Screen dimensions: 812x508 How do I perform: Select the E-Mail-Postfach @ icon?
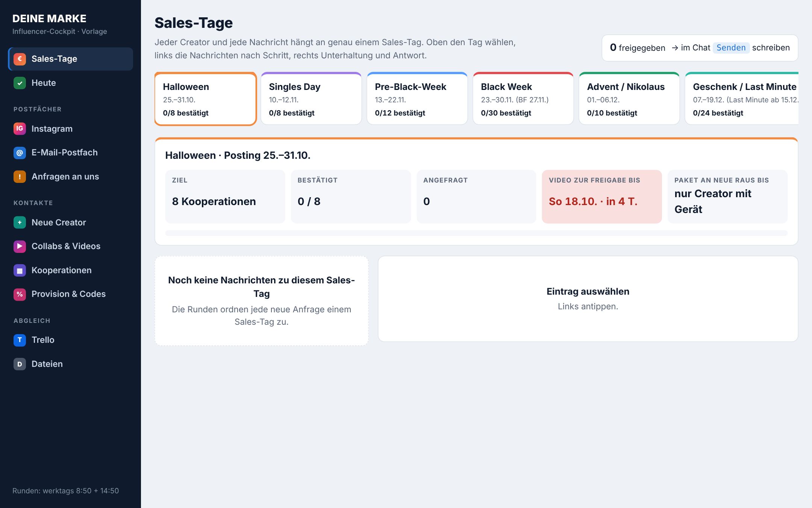click(x=20, y=152)
